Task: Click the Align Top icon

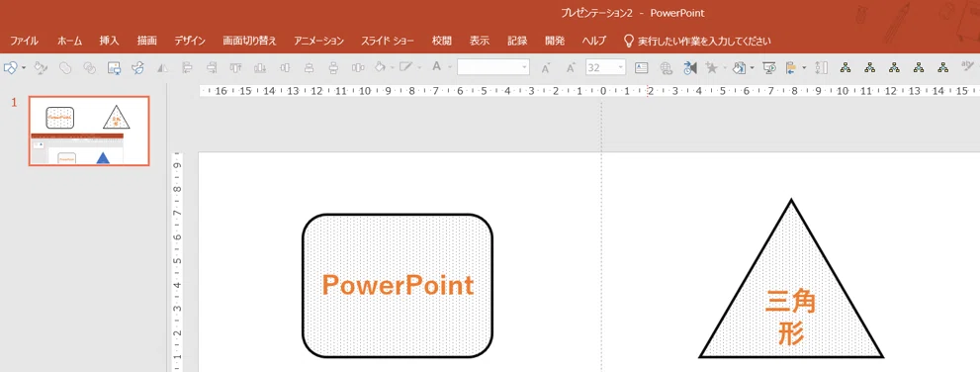Action: click(235, 67)
